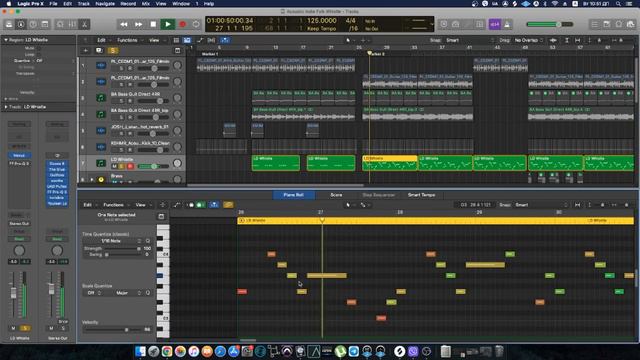The width and height of the screenshot is (640, 360).
Task: Open the Navigate menu
Action: 105,4
